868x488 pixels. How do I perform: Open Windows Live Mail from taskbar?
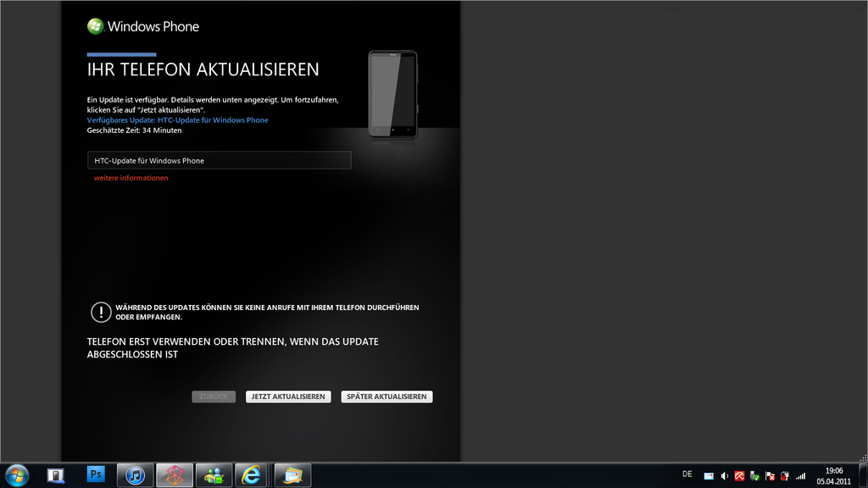(292, 475)
